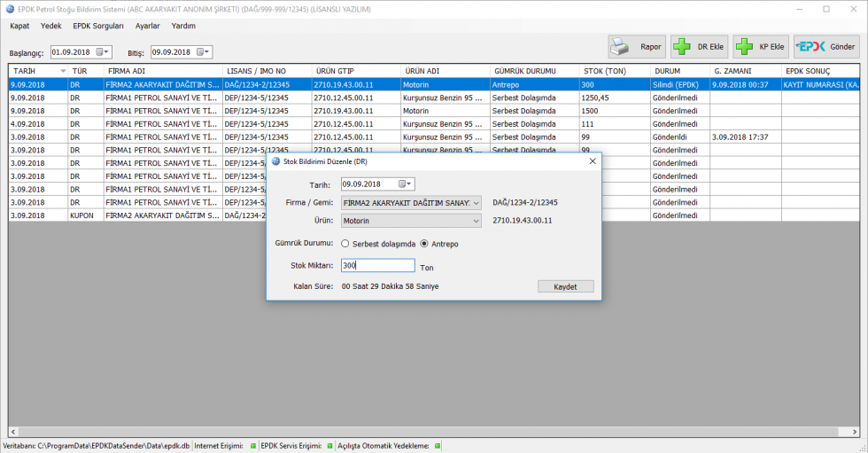The width and height of the screenshot is (868, 453).
Task: Click the EPDK Servis Erişimi status indicator
Action: [330, 446]
